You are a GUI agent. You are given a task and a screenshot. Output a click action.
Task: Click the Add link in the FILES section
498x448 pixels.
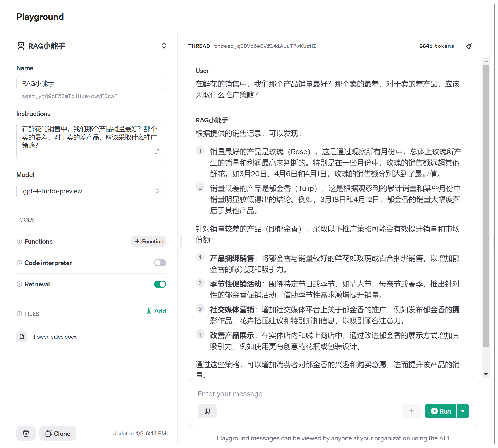pos(159,311)
